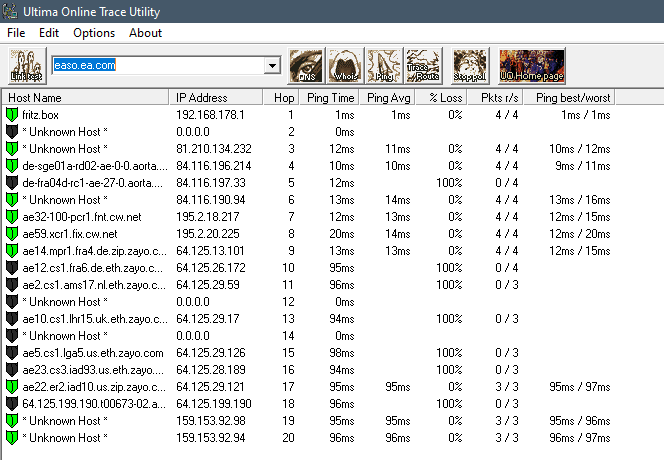664x460 pixels.
Task: Expand the host address dropdown arrow
Action: coord(272,66)
